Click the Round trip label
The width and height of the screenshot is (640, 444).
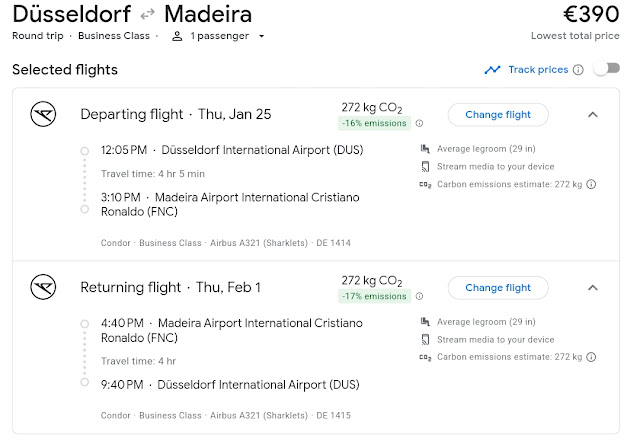coord(38,36)
